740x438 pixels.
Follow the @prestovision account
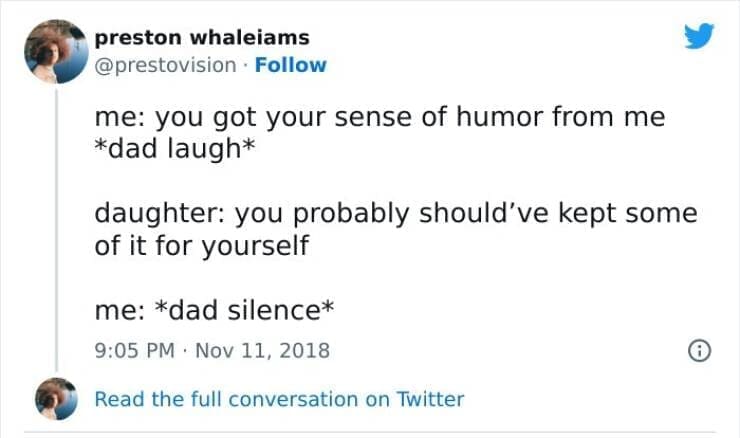pos(290,65)
